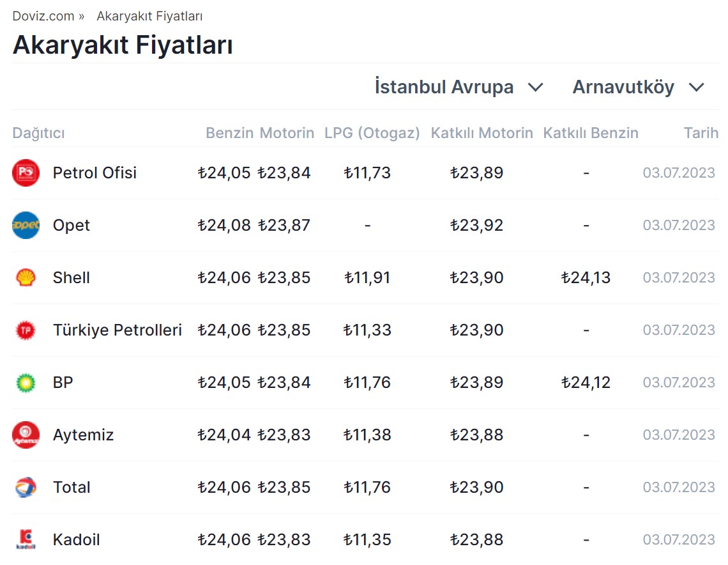728x565 pixels.
Task: Go to Doviz.com breadcrumb home
Action: pos(43,16)
